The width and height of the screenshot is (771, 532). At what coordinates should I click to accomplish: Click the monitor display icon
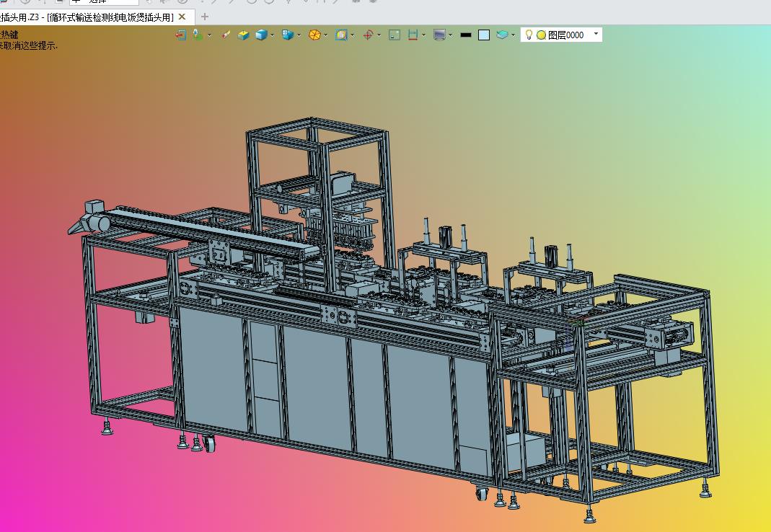tap(439, 35)
